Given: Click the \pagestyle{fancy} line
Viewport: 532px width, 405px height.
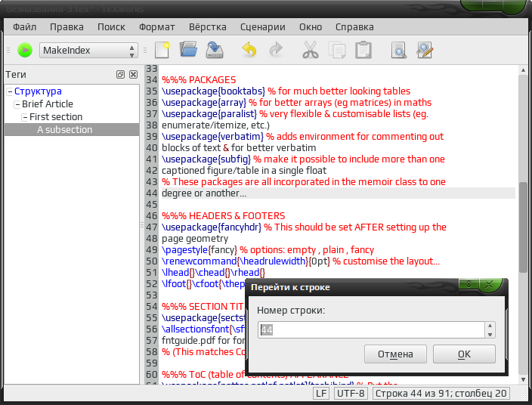Looking at the screenshot, I should pyautogui.click(x=268, y=250).
